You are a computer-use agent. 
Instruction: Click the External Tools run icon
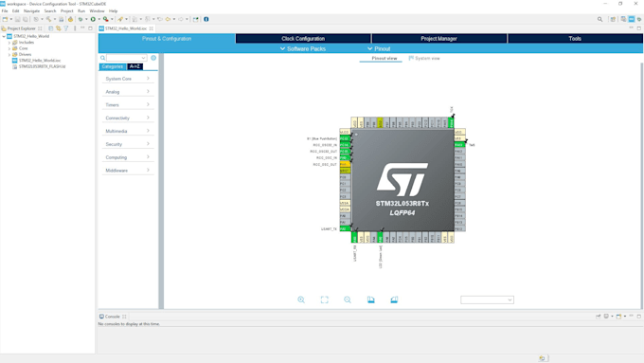tap(106, 19)
